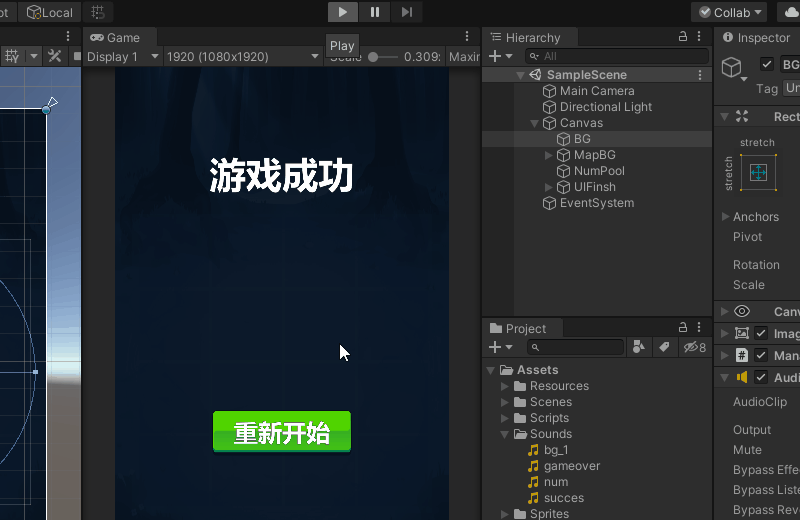Expand the Canvas Renderer component
This screenshot has width=800, height=520.
pyautogui.click(x=724, y=311)
